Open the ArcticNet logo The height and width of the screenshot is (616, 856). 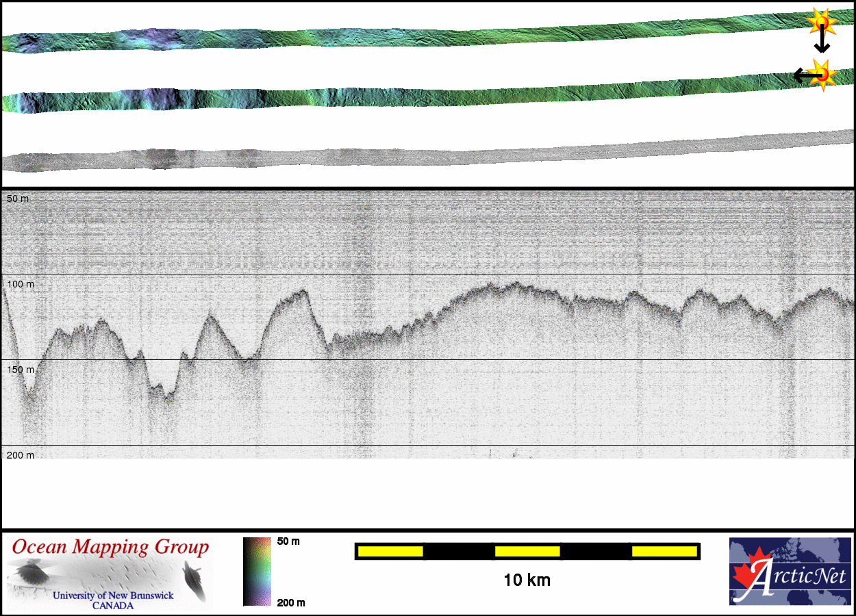789,572
